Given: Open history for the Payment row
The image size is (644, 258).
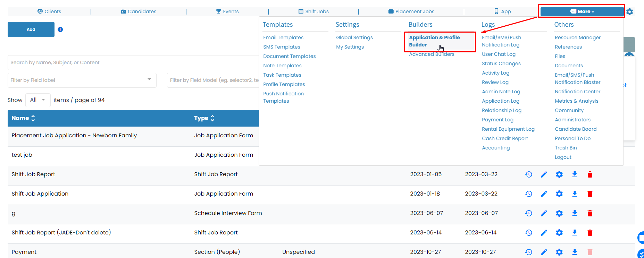Looking at the screenshot, I should pyautogui.click(x=528, y=252).
